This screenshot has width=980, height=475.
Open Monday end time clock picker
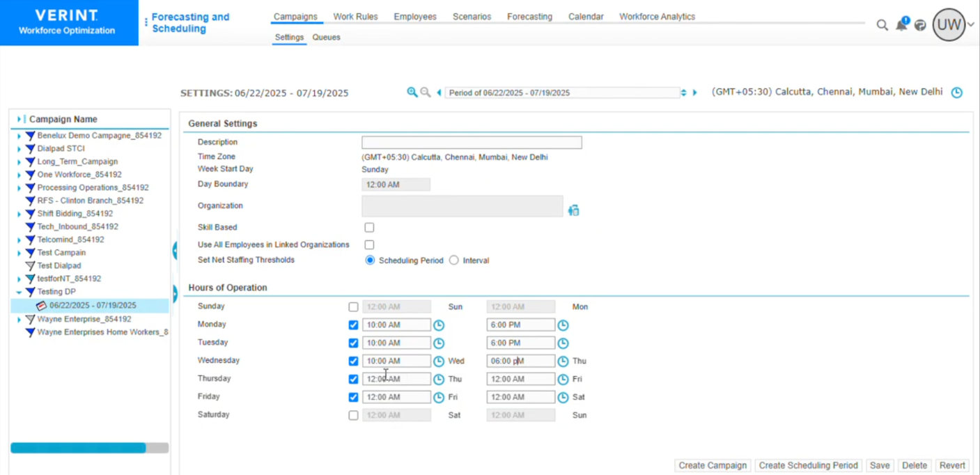[x=563, y=325]
